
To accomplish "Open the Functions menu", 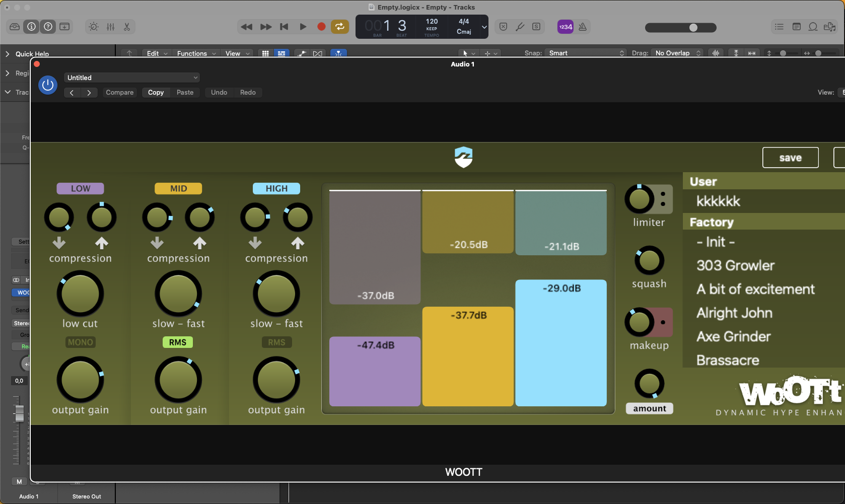I will click(196, 53).
